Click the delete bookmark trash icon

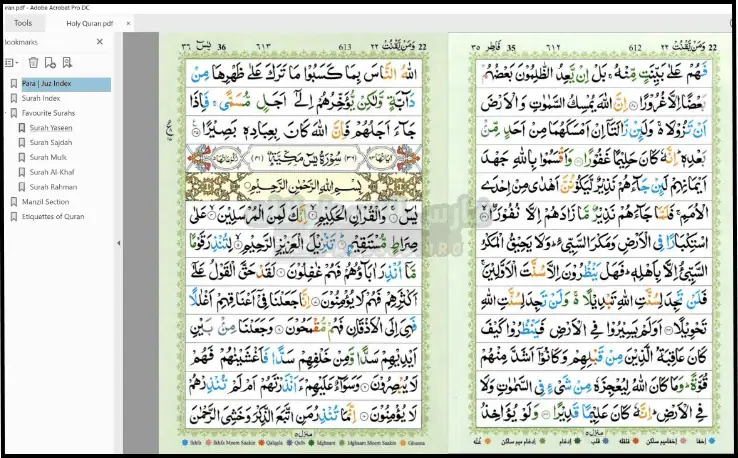[x=33, y=63]
